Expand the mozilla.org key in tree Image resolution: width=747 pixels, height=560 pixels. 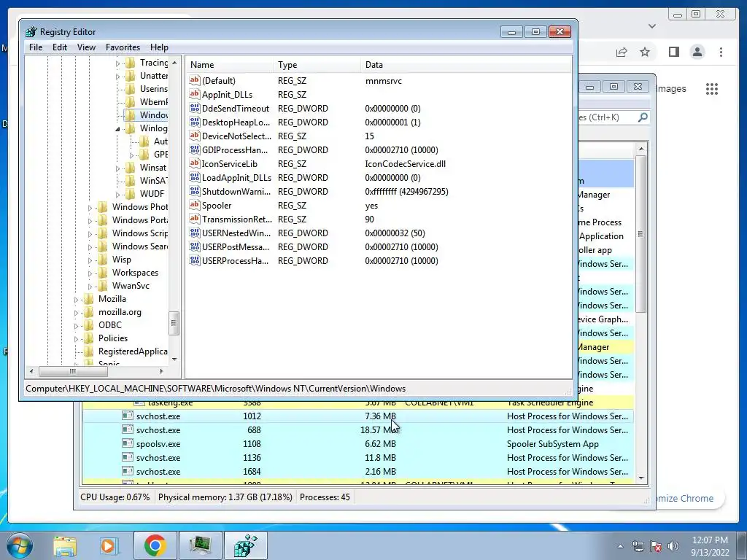click(76, 313)
